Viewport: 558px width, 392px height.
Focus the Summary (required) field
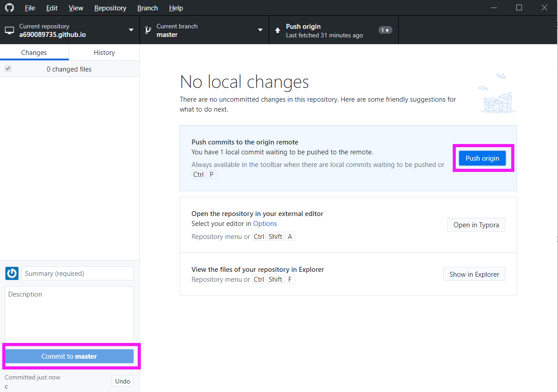[x=77, y=274]
